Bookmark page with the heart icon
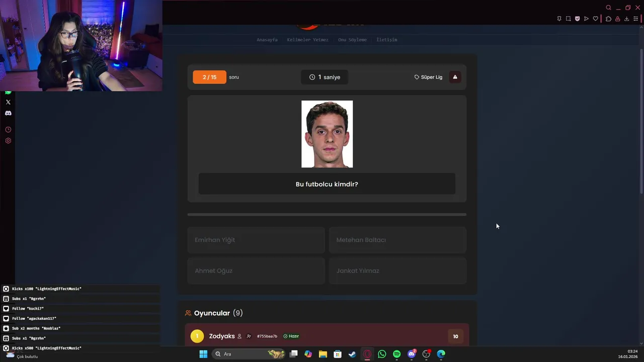Image resolution: width=644 pixels, height=362 pixels. (595, 19)
